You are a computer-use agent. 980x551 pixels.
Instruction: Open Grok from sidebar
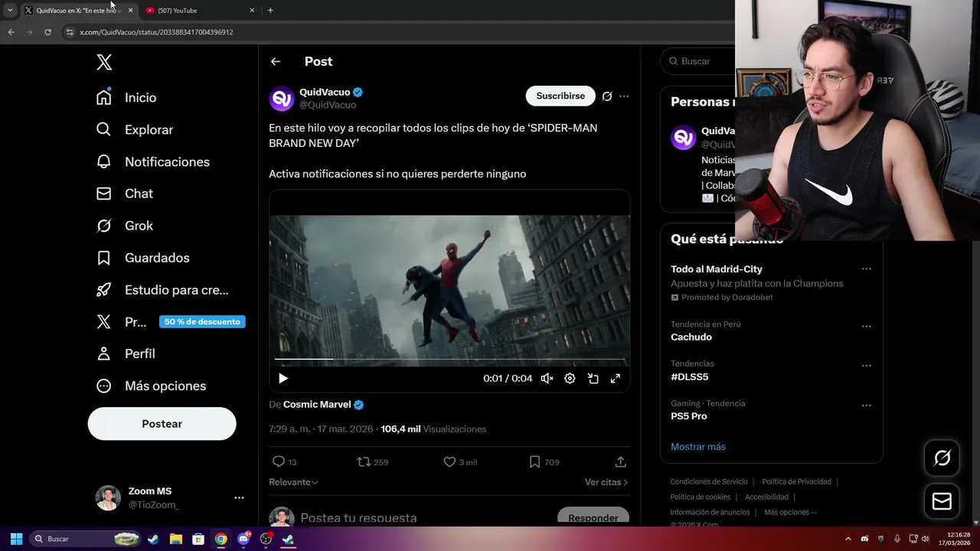pos(125,226)
